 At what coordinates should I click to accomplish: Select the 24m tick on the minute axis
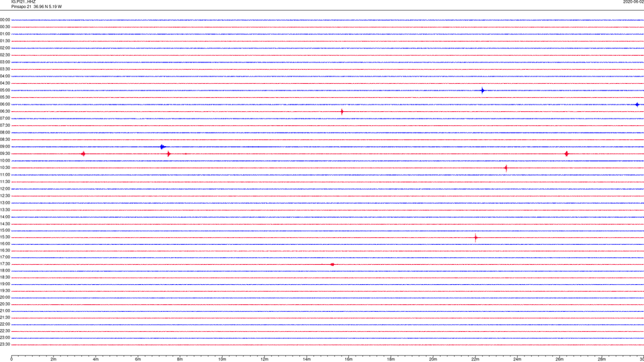[x=517, y=359]
